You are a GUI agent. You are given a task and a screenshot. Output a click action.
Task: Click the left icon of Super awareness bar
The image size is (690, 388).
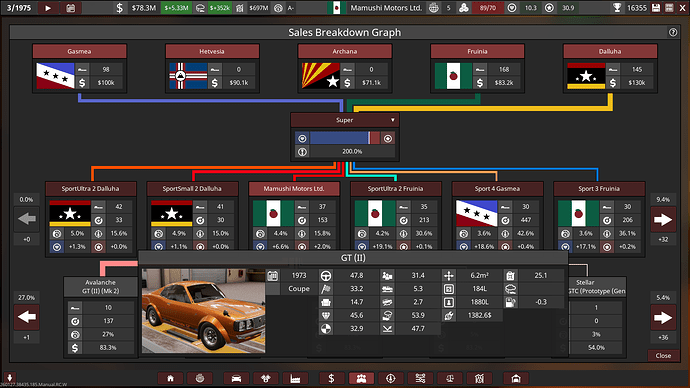[302, 138]
